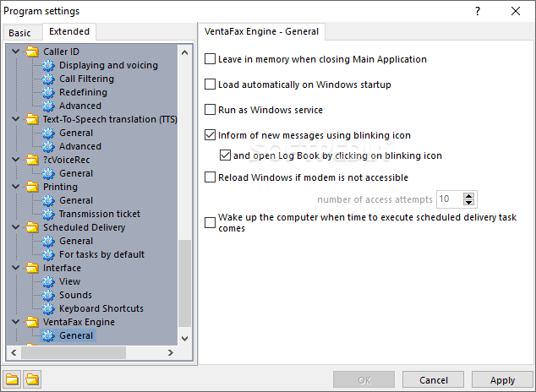Screen dimensions: 536x392
Task: Select General under Printing
Action: (x=76, y=200)
